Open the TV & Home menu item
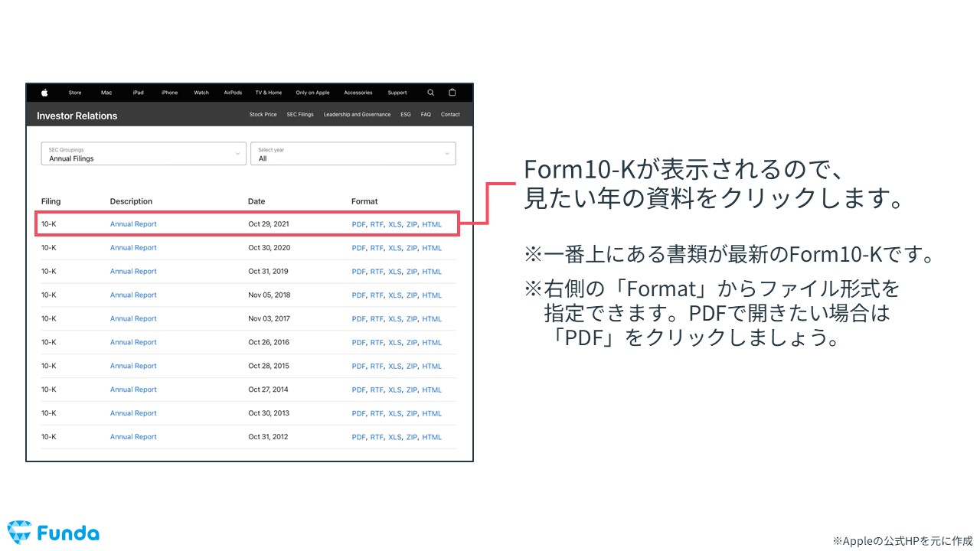This screenshot has height=551, width=980. click(269, 93)
